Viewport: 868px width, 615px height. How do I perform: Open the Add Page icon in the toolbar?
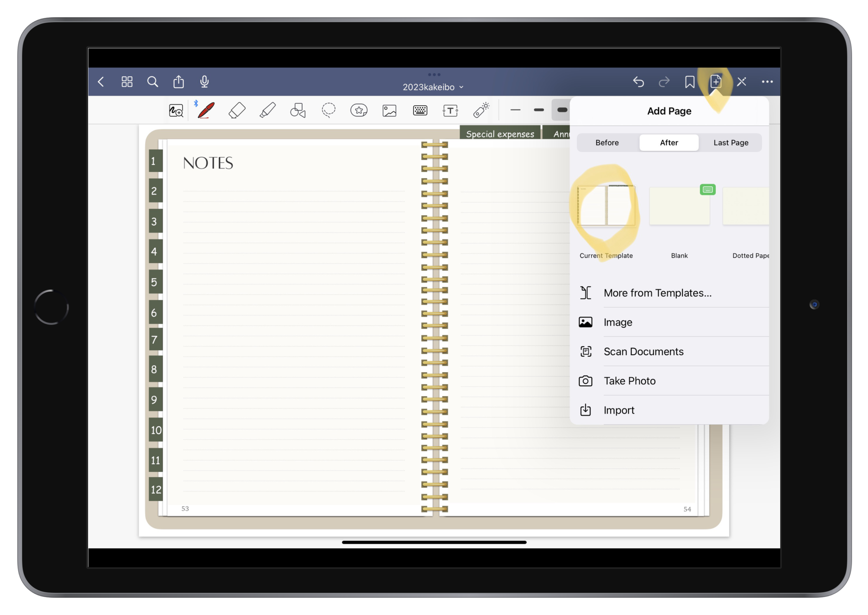715,81
